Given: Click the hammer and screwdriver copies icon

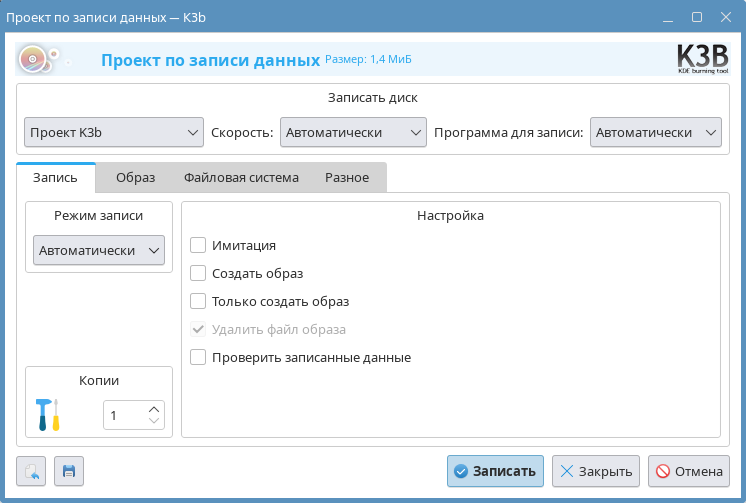Looking at the screenshot, I should click(47, 414).
